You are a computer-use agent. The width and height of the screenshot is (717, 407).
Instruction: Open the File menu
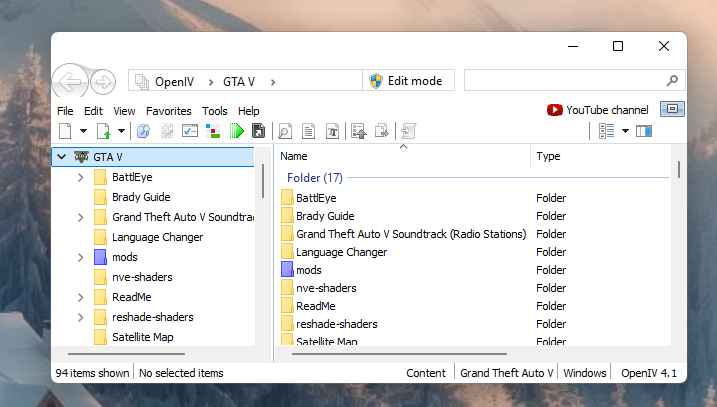coord(65,111)
